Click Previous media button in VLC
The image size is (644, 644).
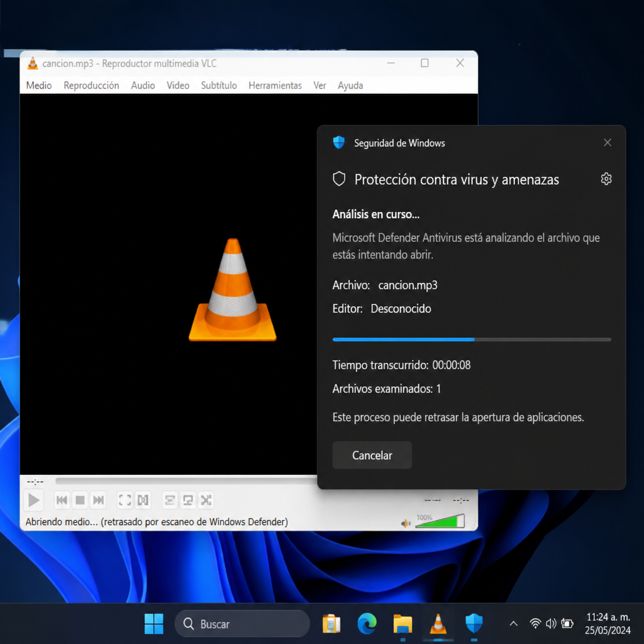[x=62, y=500]
